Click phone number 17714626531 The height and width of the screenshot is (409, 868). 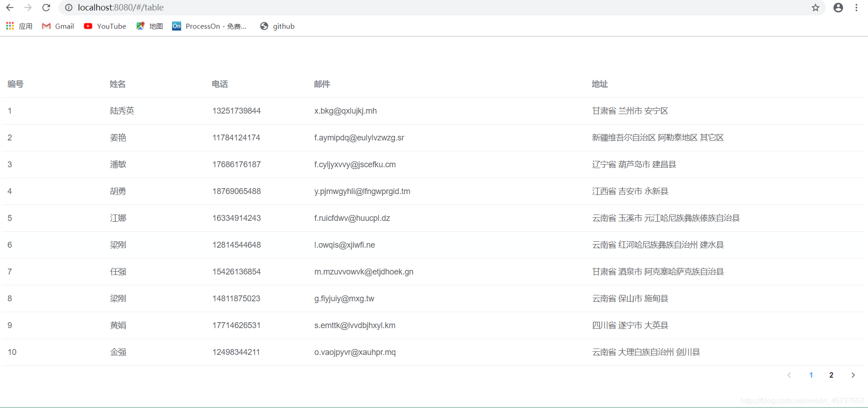coord(237,325)
